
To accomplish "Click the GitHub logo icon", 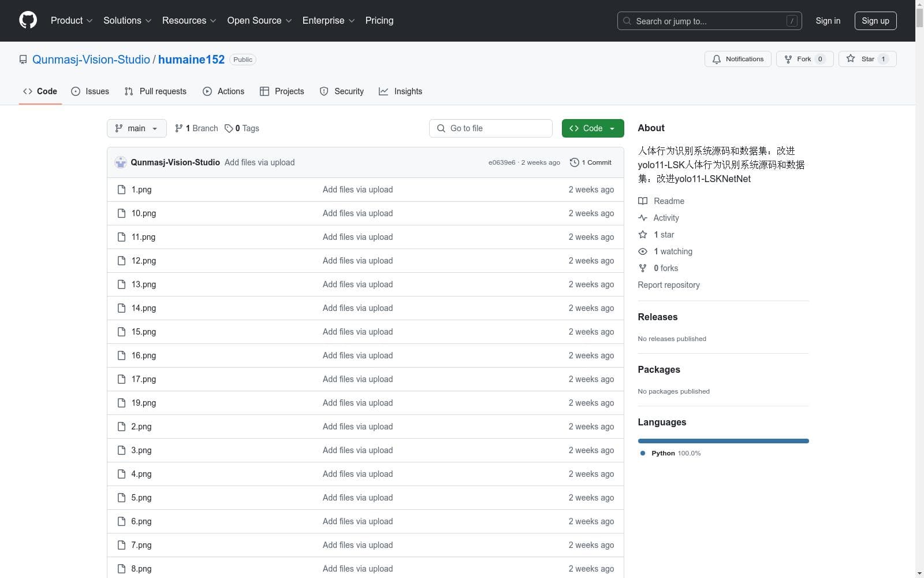I will coord(28,20).
